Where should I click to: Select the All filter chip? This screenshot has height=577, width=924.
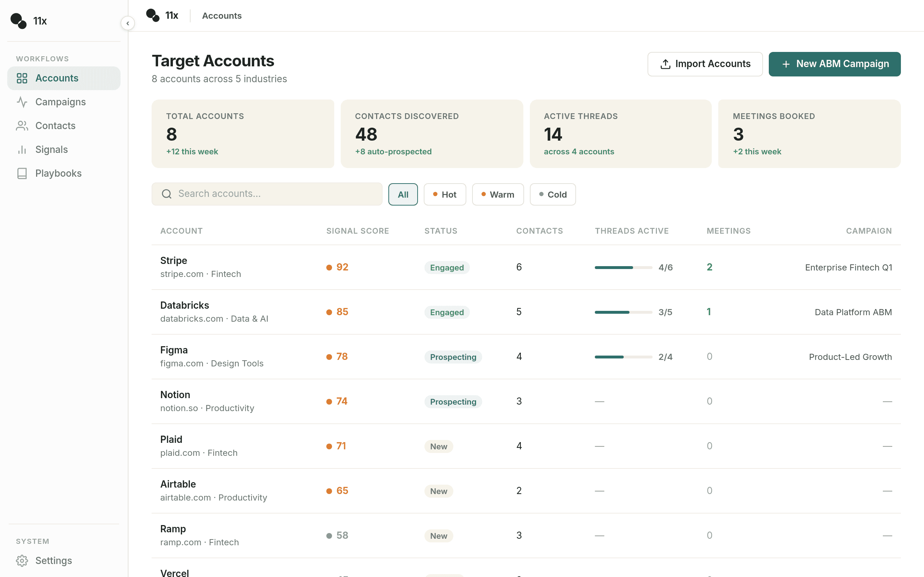tap(403, 194)
